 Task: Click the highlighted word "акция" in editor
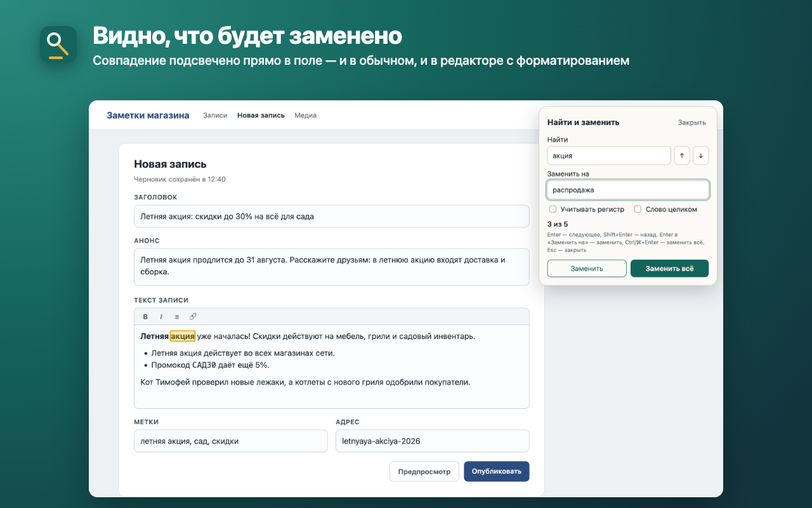point(183,337)
